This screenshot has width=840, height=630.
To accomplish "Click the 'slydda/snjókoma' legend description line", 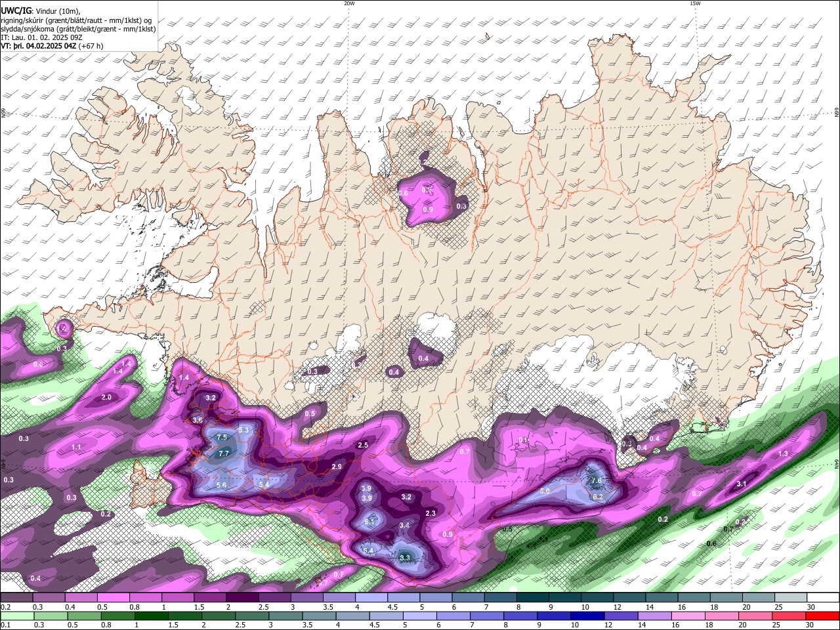I will click(x=78, y=29).
